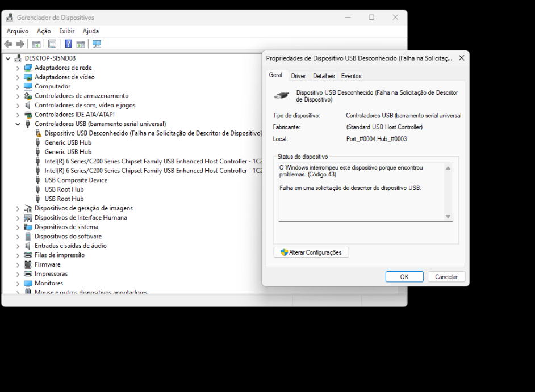Open the Arquivo menu
This screenshot has width=535, height=392.
pos(18,31)
